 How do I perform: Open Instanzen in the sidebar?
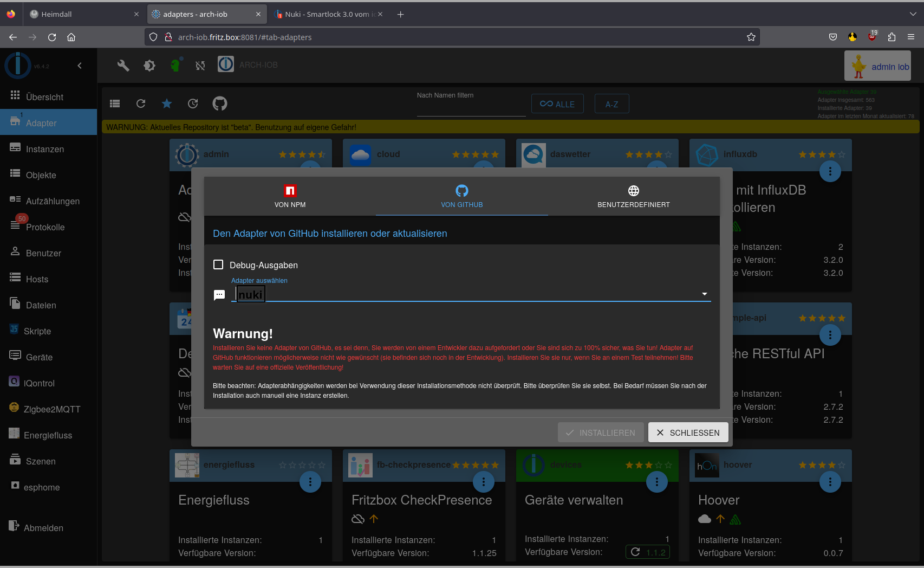point(49,149)
